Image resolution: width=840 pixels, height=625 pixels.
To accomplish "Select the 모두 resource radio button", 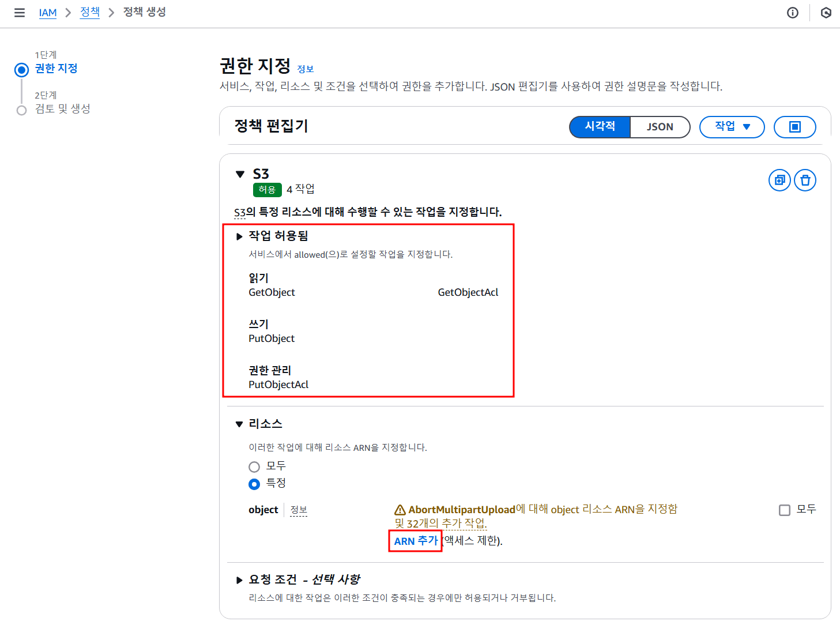I will click(254, 467).
